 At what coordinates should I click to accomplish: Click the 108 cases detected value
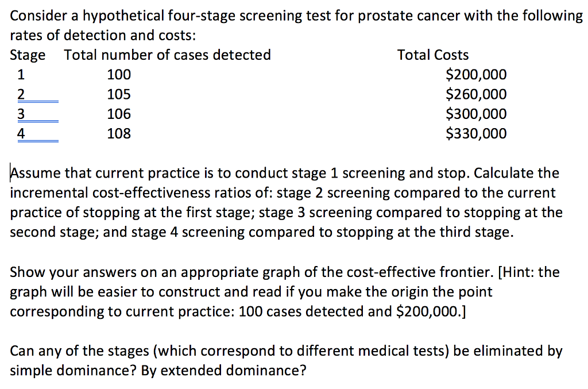click(x=119, y=133)
